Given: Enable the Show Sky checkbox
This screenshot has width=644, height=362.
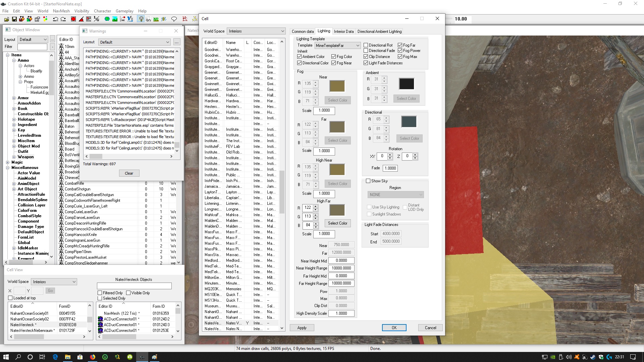Looking at the screenshot, I should point(368,181).
